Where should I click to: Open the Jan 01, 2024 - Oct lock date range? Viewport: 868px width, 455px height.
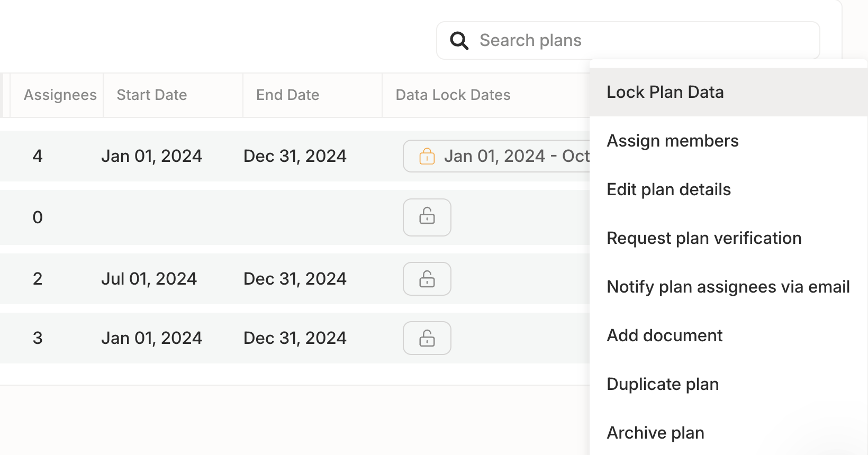(496, 156)
